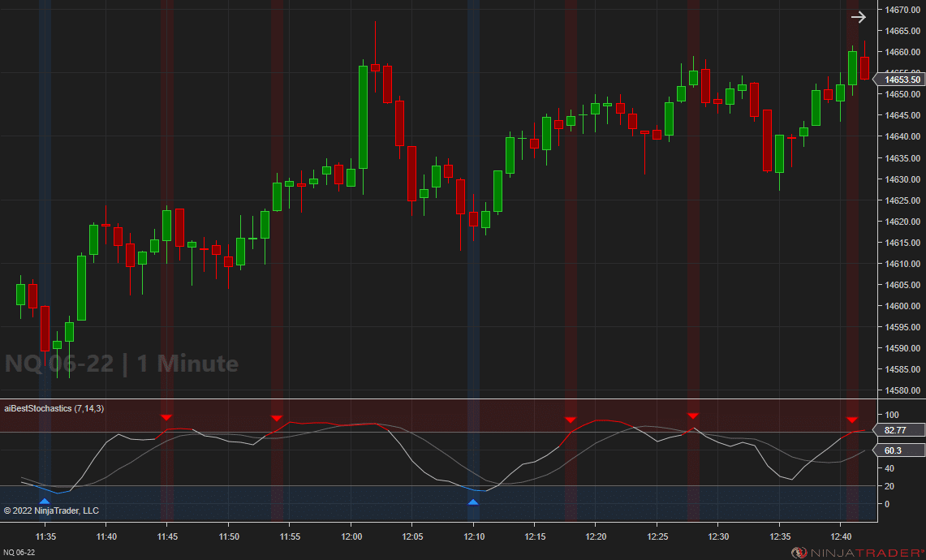Click the red down triangle near 11:45
This screenshot has height=560, width=926.
(x=166, y=417)
